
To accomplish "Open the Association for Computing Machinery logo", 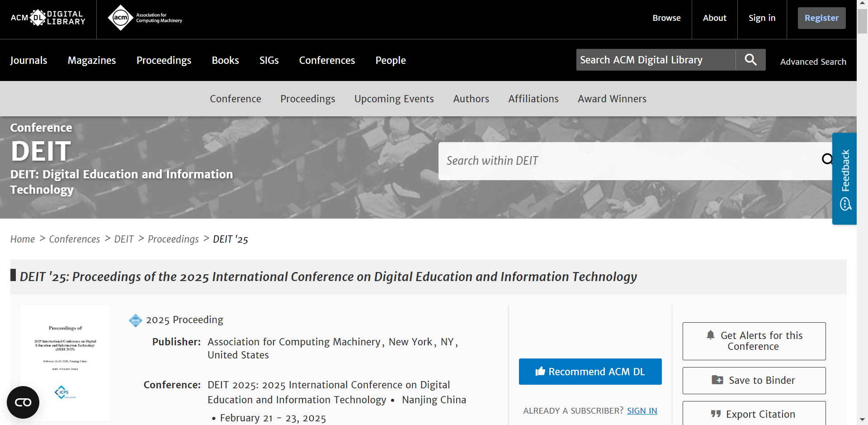I will click(145, 18).
